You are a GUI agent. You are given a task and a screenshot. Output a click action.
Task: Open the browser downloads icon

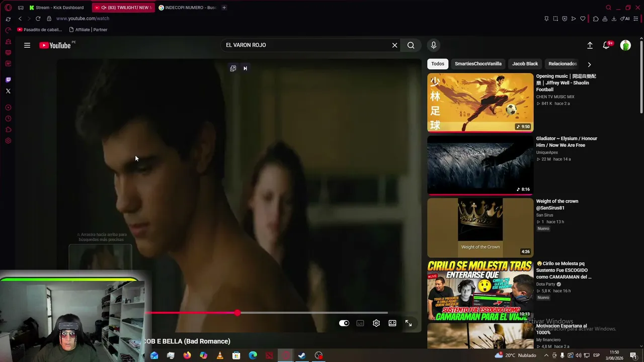pyautogui.click(x=613, y=19)
